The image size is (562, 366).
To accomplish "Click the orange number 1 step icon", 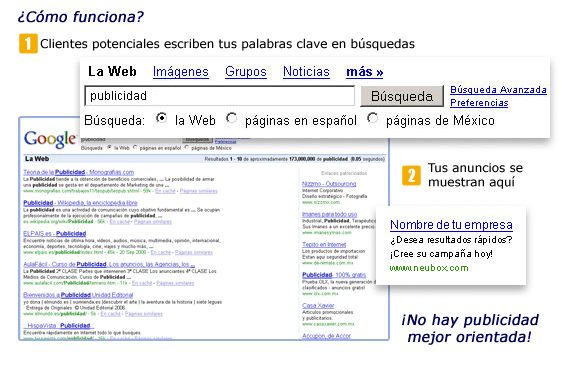I will [x=28, y=43].
